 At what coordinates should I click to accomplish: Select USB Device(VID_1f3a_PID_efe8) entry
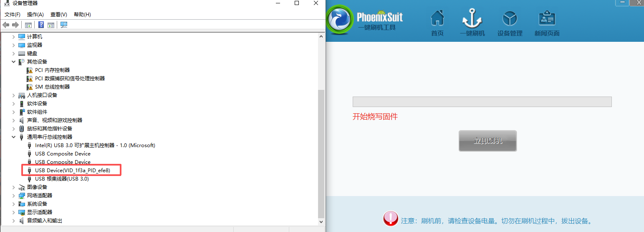point(72,171)
